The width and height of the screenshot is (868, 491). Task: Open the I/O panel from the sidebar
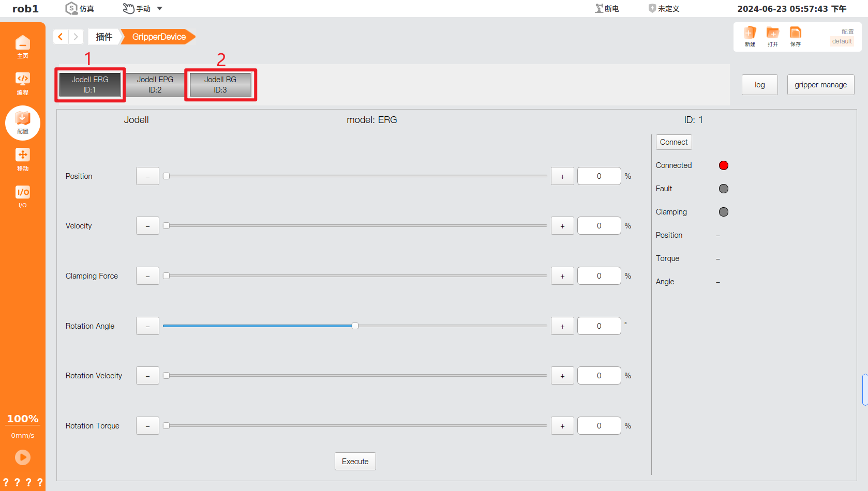23,196
